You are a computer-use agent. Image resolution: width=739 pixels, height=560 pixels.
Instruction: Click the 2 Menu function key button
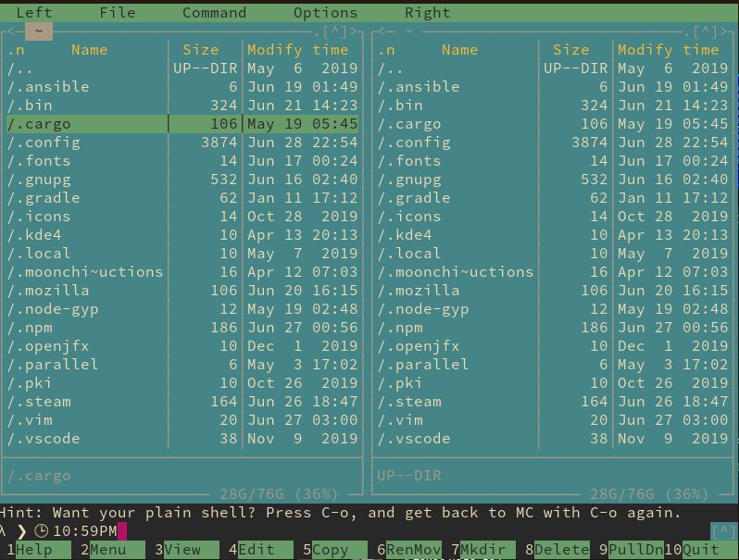(113, 550)
